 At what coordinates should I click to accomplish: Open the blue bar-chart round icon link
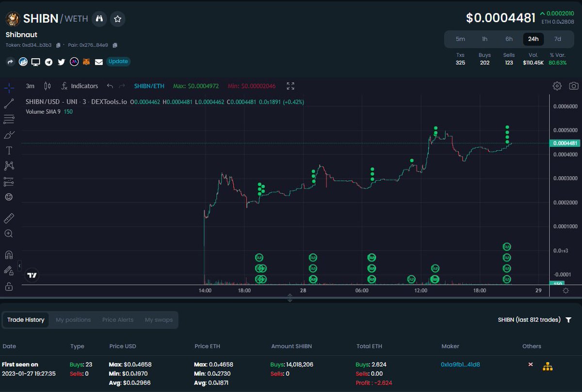(23, 62)
